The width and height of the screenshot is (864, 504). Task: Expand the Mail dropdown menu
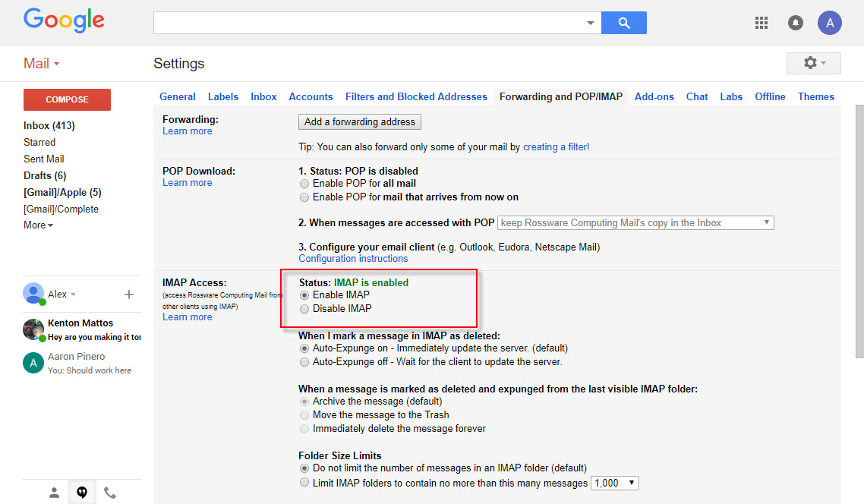[x=41, y=64]
